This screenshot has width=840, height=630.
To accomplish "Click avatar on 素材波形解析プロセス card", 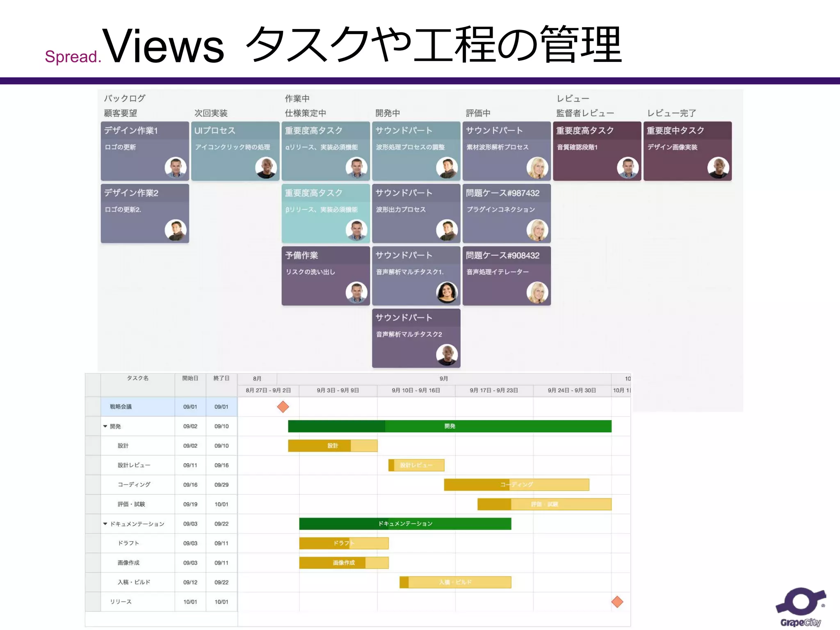I will [x=537, y=167].
